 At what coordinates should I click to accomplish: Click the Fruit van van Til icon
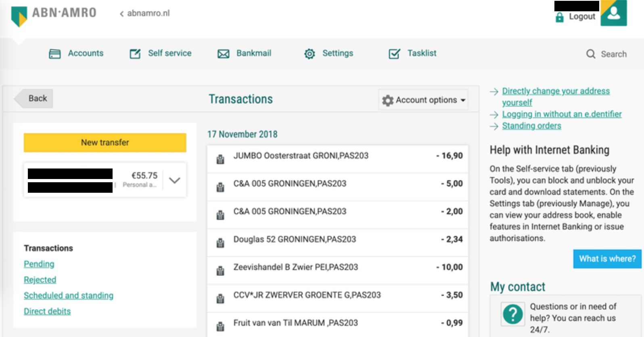point(220,326)
